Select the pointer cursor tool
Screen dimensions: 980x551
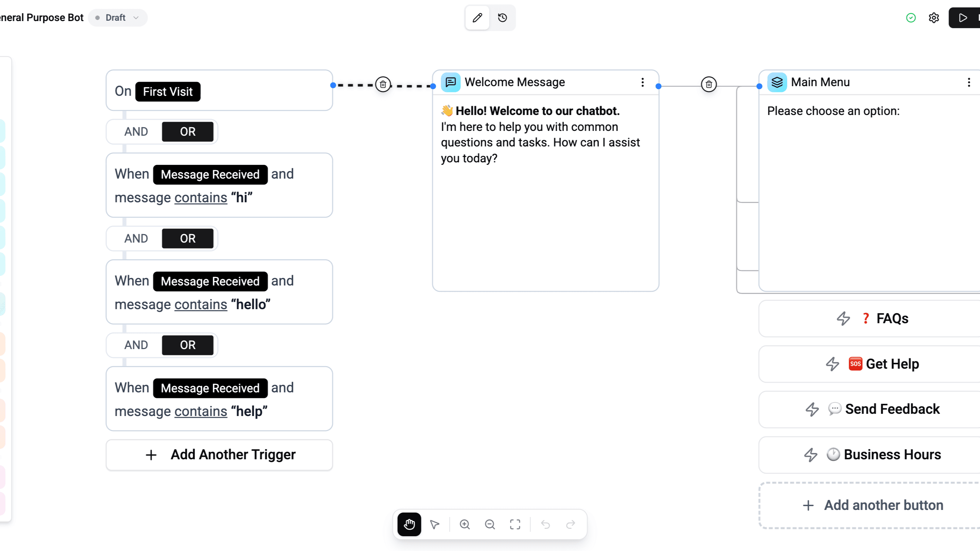(x=434, y=524)
